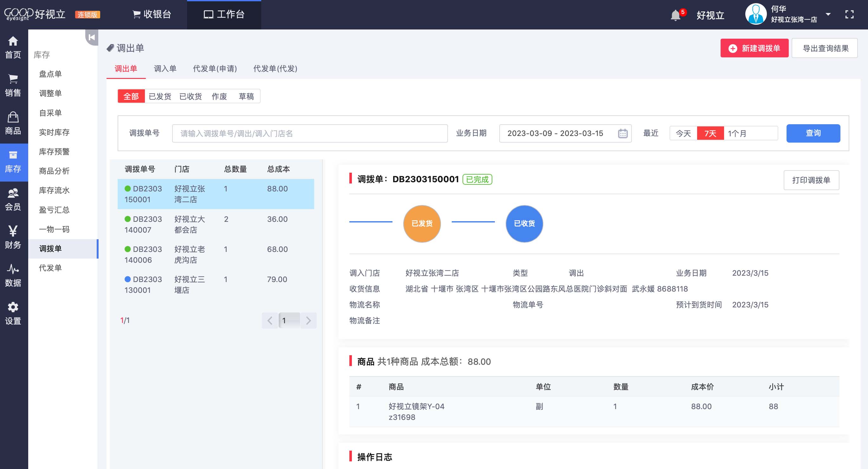Select 1个月 recent range
The width and height of the screenshot is (868, 469).
[737, 133]
